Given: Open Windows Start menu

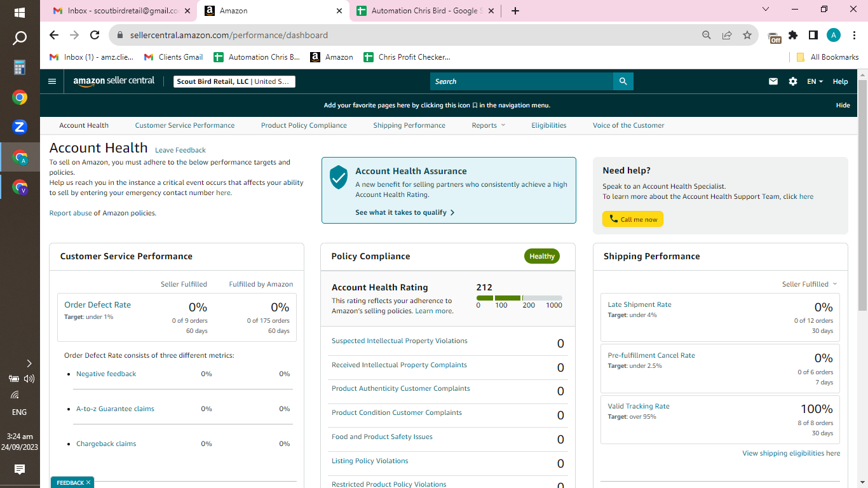Looking at the screenshot, I should (x=20, y=12).
